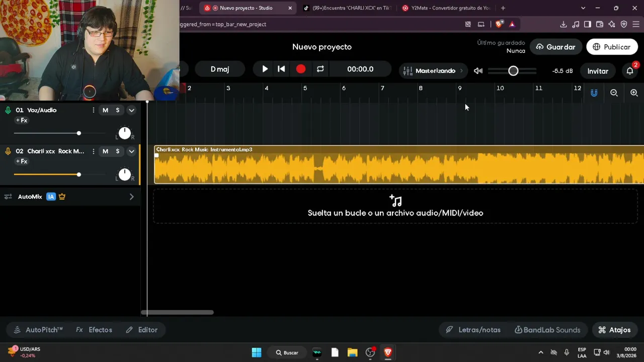This screenshot has height=362, width=644.
Task: Mute the 02 Charli xcx track
Action: pos(105,151)
